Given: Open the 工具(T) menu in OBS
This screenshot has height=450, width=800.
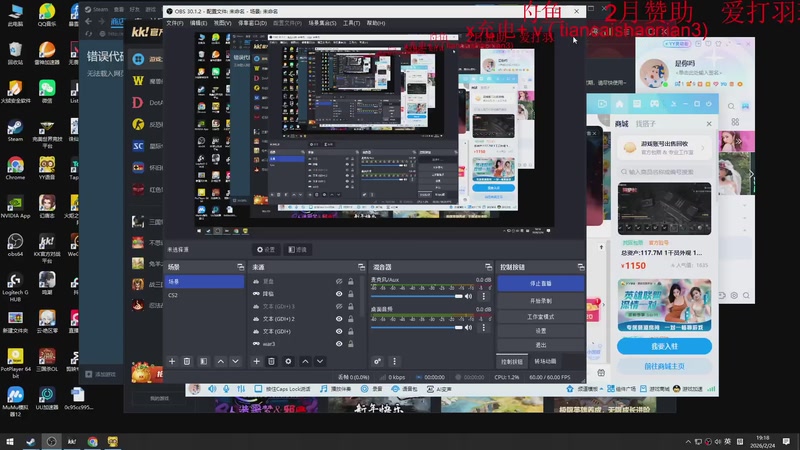Looking at the screenshot, I should click(351, 23).
